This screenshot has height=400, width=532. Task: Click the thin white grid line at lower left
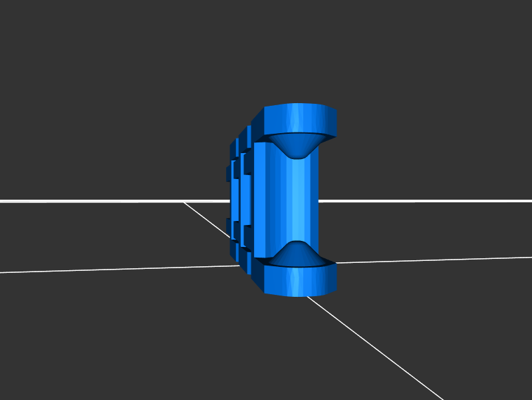(100, 270)
